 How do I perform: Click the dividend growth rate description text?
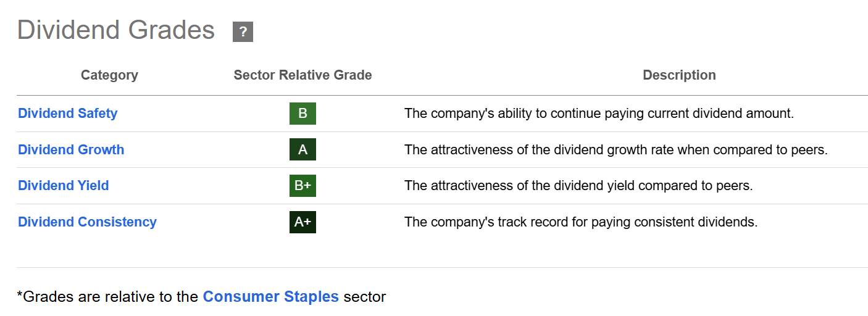click(x=616, y=150)
